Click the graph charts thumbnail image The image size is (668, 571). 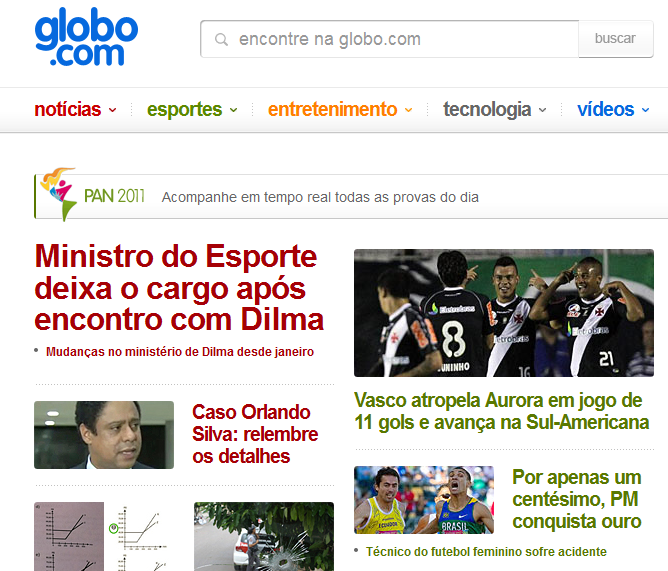click(104, 536)
